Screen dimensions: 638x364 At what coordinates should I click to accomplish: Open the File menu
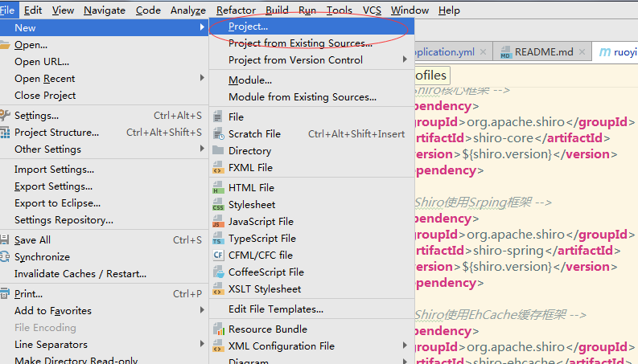[7, 10]
